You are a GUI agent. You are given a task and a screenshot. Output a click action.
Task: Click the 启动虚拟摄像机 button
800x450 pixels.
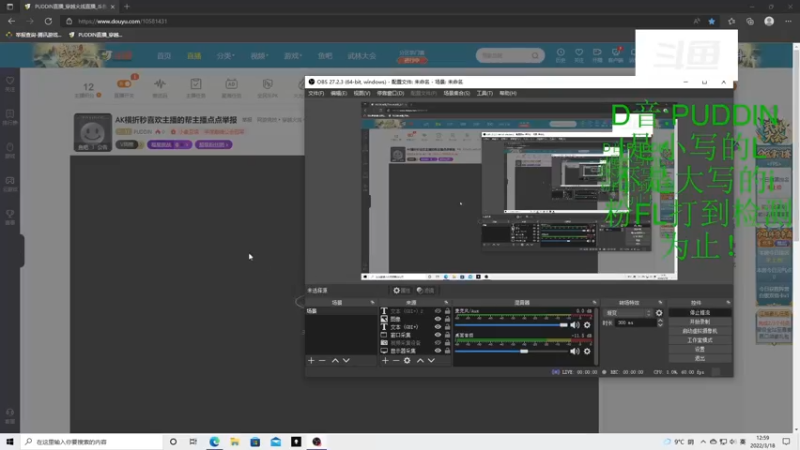[x=699, y=331]
